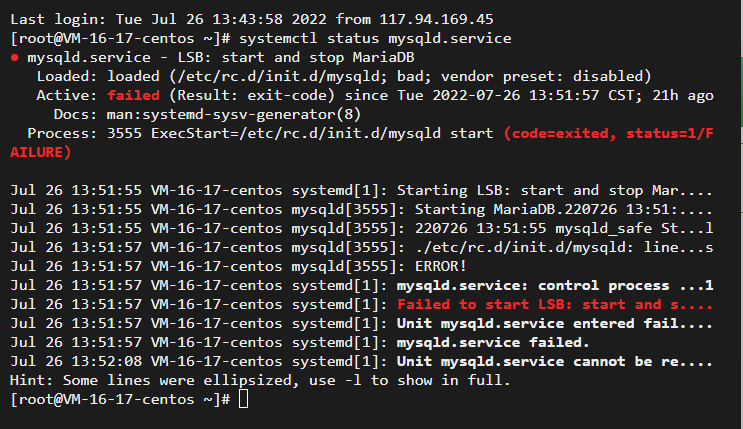This screenshot has width=743, height=429.
Task: Click the bold 'mysqld.service failed.' message
Action: [x=493, y=342]
